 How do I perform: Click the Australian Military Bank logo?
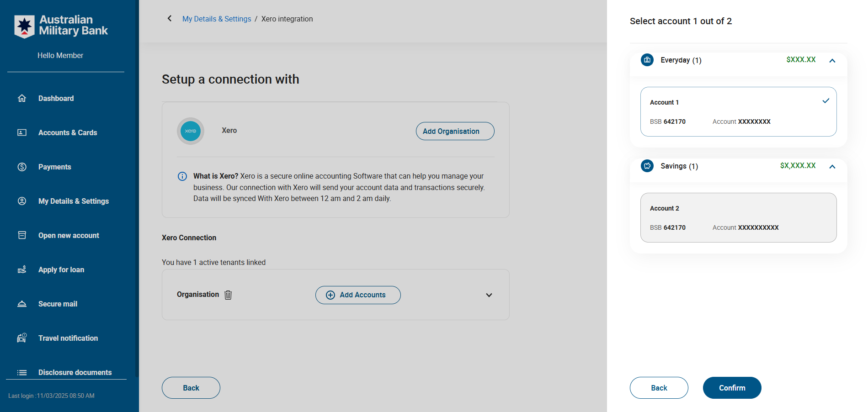tap(61, 26)
